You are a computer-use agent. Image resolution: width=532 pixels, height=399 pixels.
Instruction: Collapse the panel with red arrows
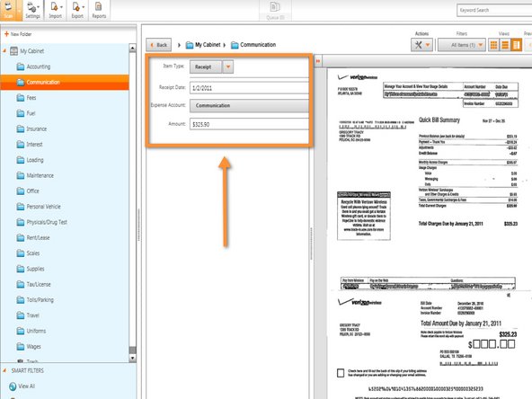click(318, 61)
